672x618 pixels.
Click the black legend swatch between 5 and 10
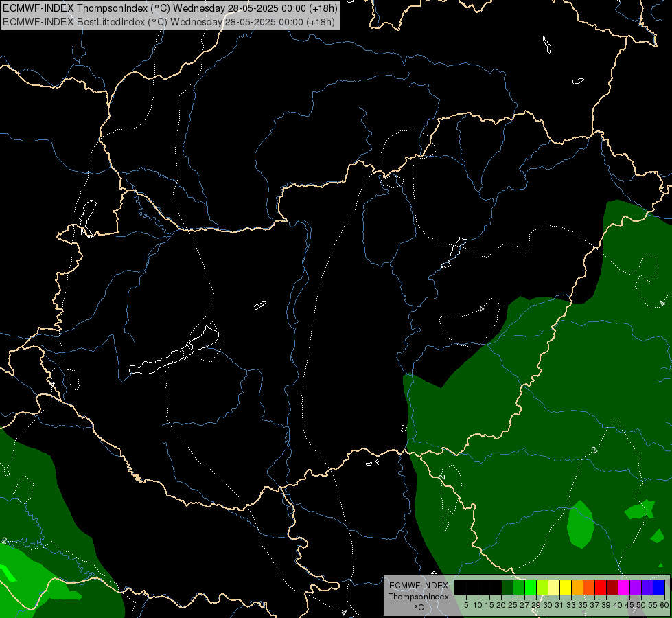click(x=472, y=587)
